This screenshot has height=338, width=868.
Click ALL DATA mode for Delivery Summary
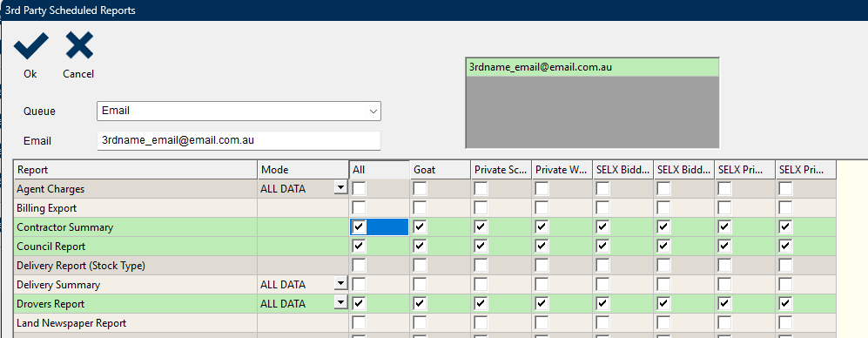pyautogui.click(x=283, y=285)
